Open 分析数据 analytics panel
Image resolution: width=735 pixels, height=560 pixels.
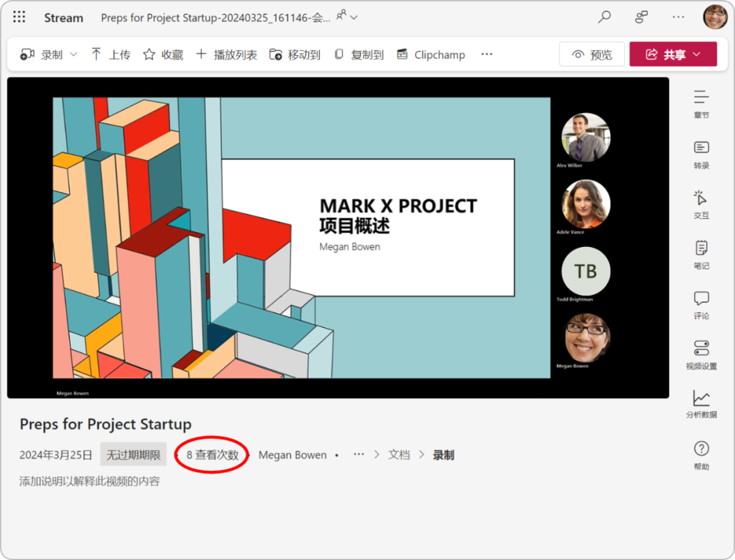click(x=701, y=404)
